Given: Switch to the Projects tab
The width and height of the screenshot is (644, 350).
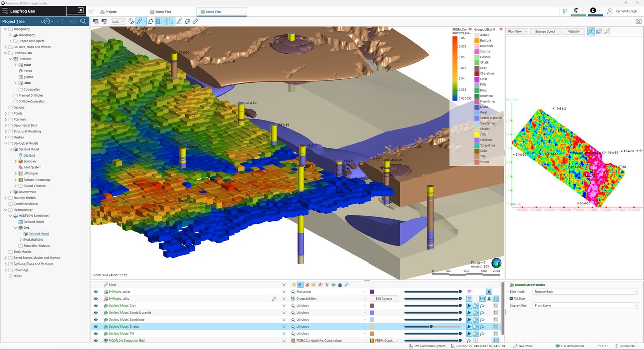Looking at the screenshot, I should (x=108, y=11).
